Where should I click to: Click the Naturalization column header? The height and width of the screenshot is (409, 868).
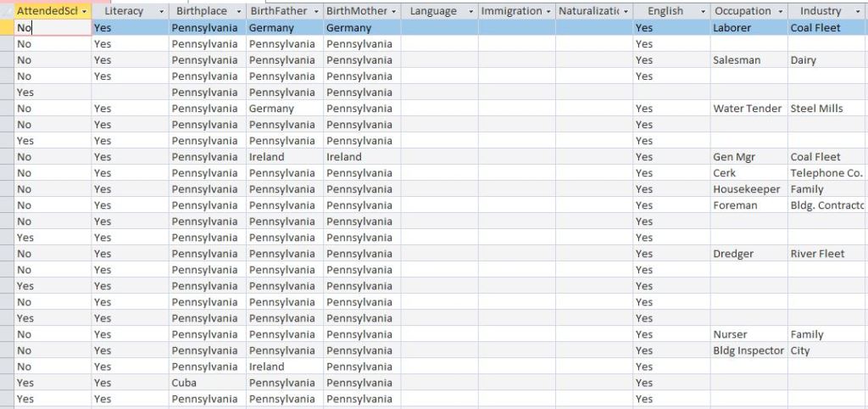[588, 12]
